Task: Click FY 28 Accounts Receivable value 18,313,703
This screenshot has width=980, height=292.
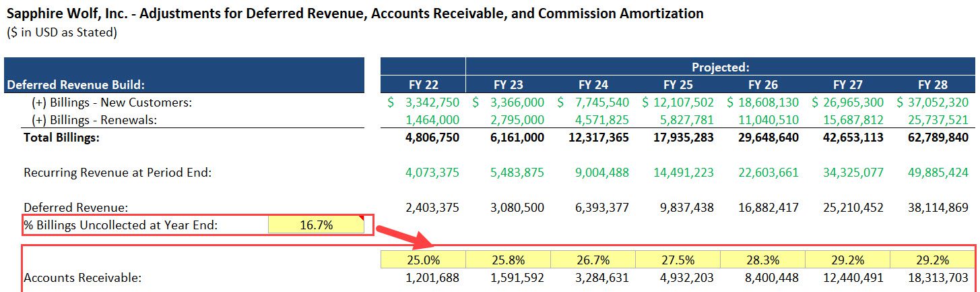Action: (x=934, y=277)
